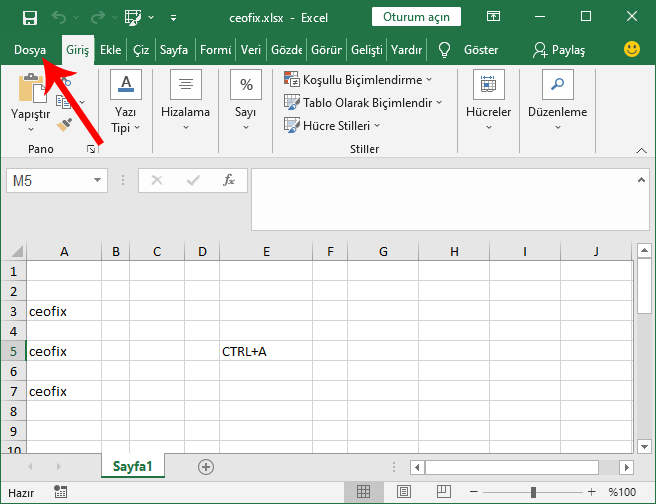Collapse the ribbon with the caret
This screenshot has width=656, height=504.
coord(641,151)
